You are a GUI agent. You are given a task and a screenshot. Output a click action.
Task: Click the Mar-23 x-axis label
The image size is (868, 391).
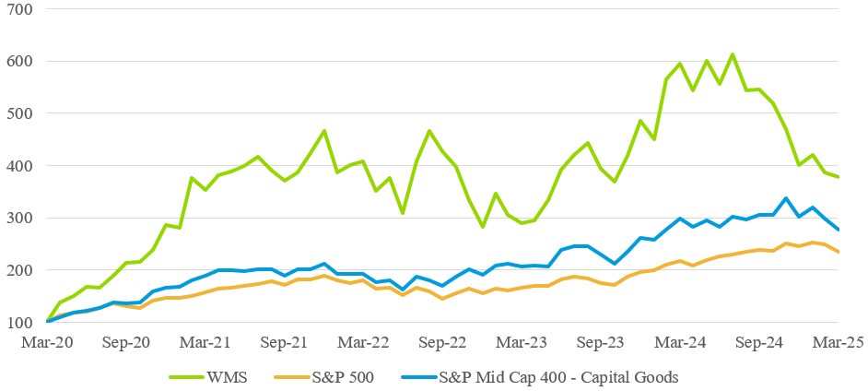pyautogui.click(x=523, y=342)
